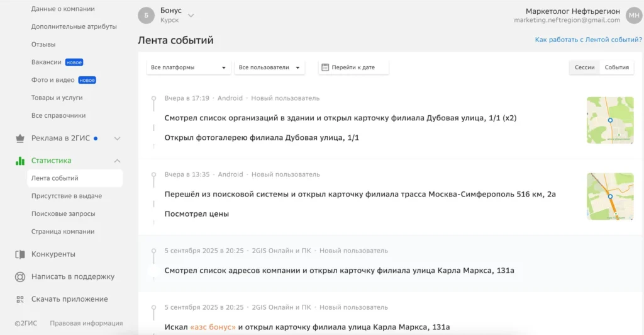Image resolution: width=644 pixels, height=335 pixels.
Task: Open the map thumbnail for Москва-Симферополь session
Action: (x=610, y=196)
